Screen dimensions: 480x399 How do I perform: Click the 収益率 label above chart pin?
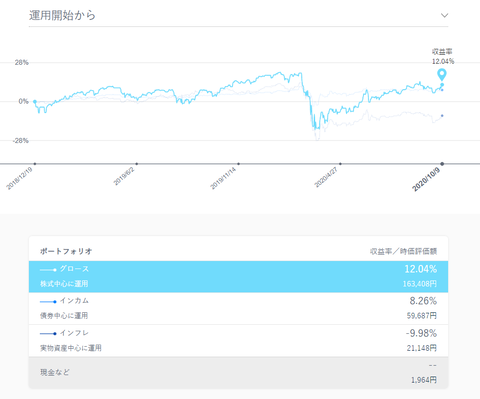[x=442, y=52]
